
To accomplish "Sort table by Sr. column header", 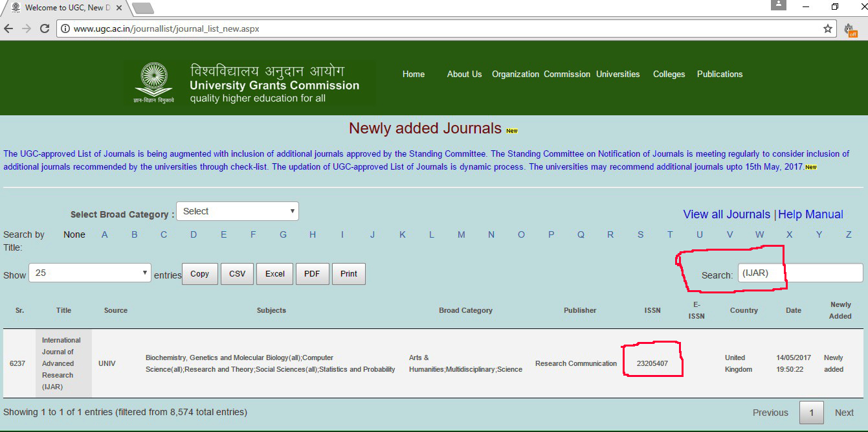I will 19,310.
